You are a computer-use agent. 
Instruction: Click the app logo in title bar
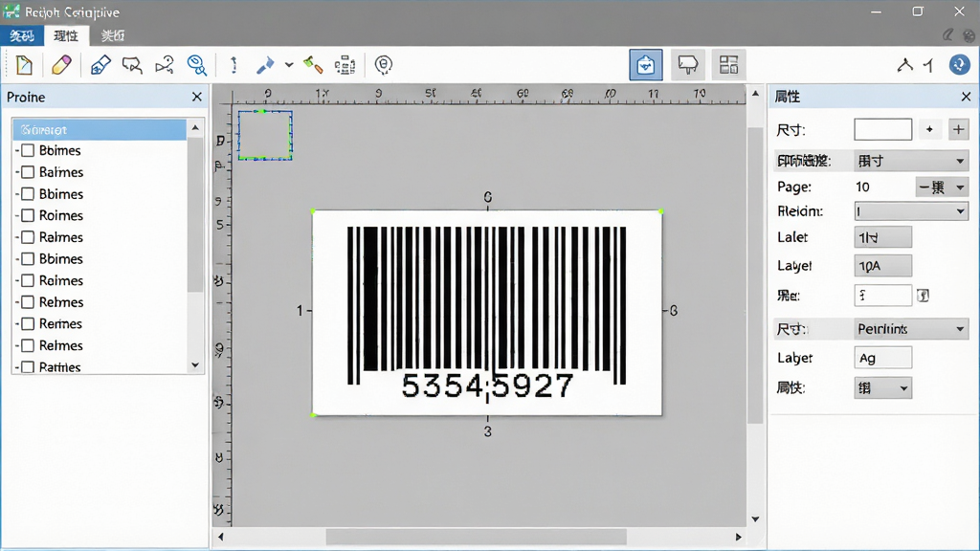coord(11,11)
